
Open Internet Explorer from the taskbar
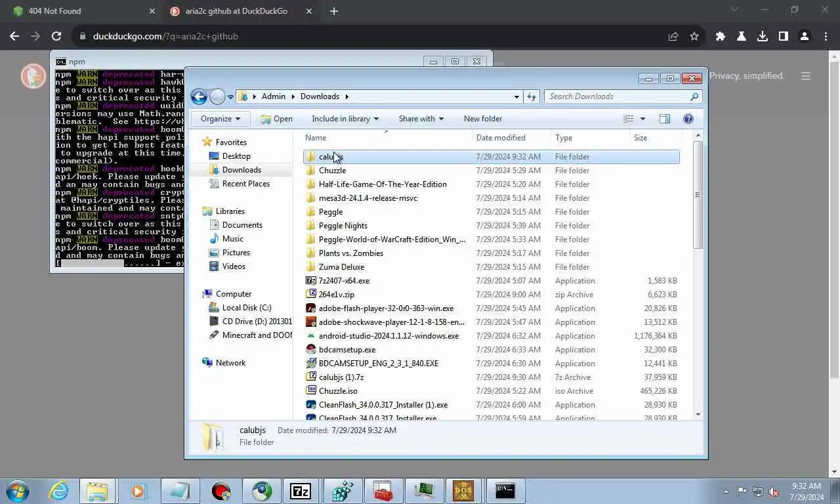(x=58, y=491)
